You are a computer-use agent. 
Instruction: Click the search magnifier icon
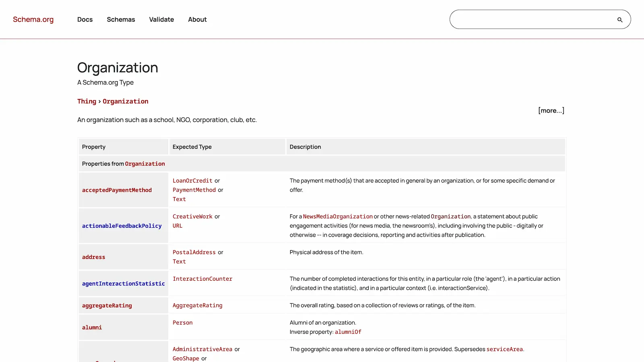(x=620, y=20)
